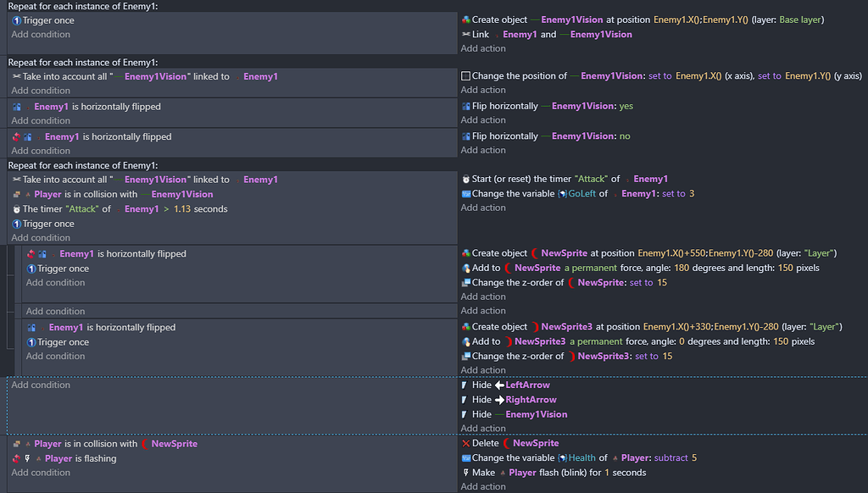Select the 'subtract' operator in Health action
Image resolution: width=868 pixels, height=493 pixels.
click(671, 458)
